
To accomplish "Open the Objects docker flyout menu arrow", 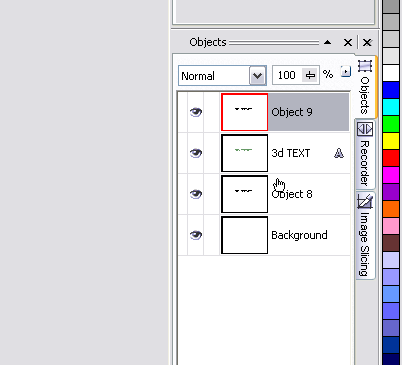I will pyautogui.click(x=346, y=71).
